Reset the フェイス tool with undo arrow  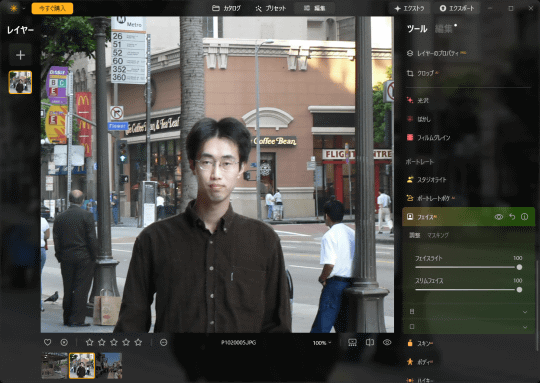(512, 217)
